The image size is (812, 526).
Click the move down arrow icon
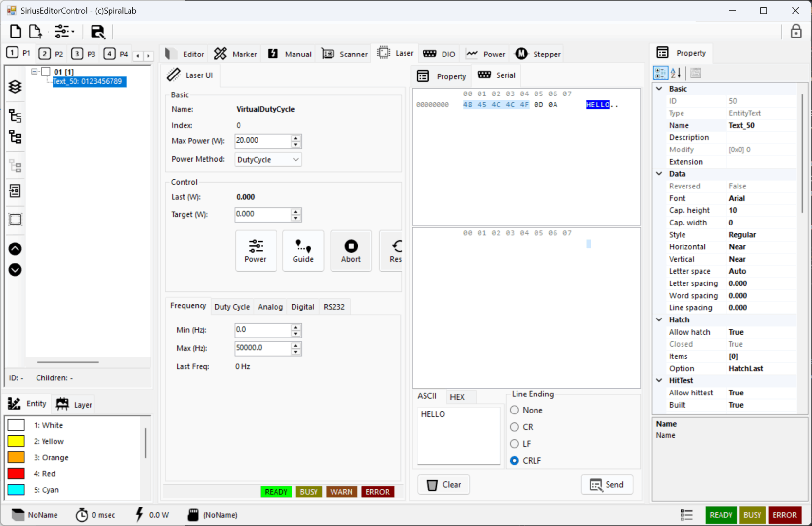[15, 270]
